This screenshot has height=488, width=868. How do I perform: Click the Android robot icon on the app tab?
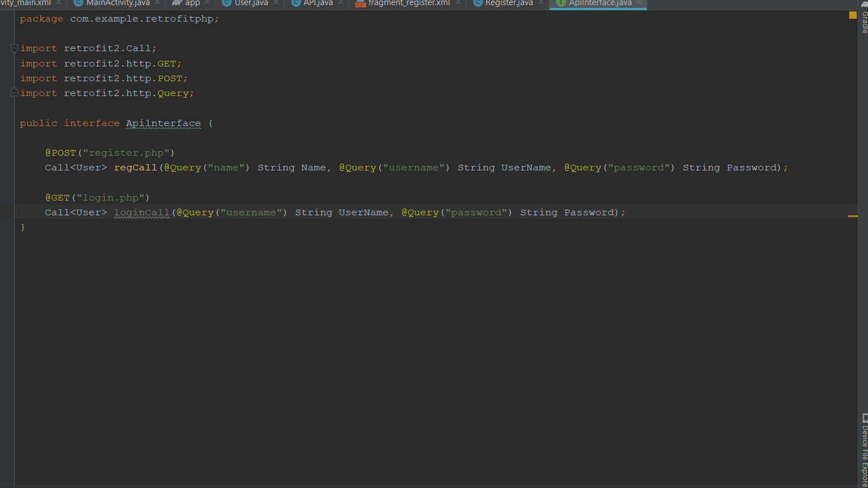[177, 3]
